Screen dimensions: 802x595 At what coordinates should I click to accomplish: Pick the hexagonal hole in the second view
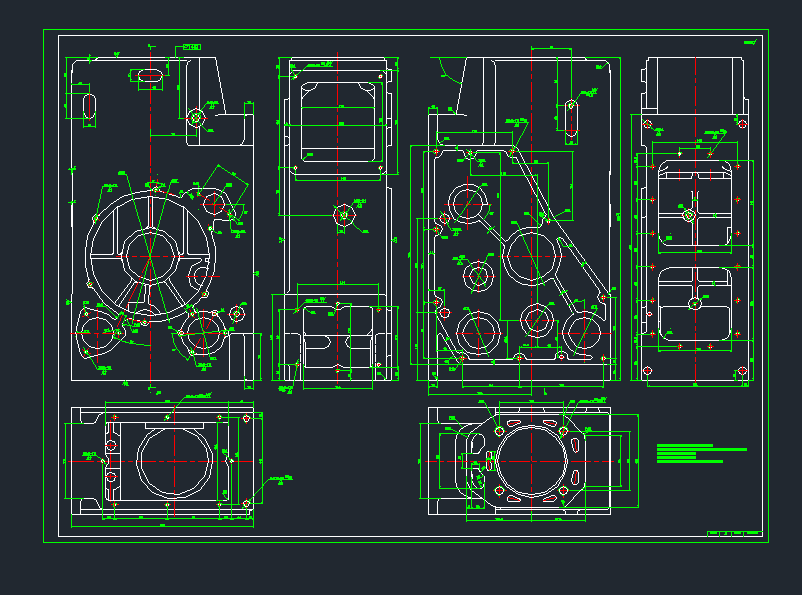click(342, 214)
